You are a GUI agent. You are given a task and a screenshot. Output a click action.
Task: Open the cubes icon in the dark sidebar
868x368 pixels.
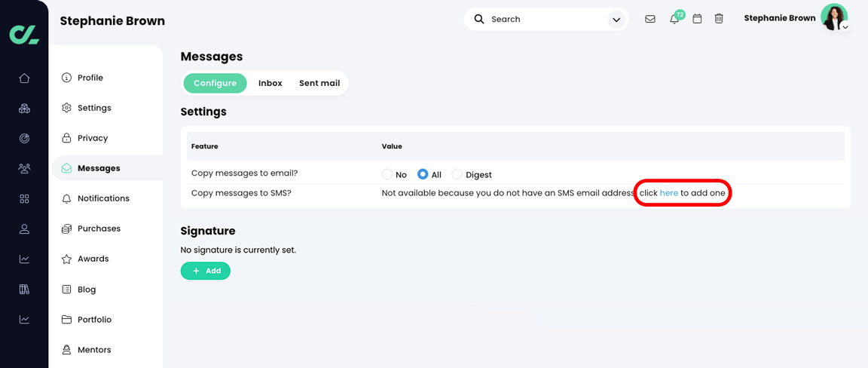(x=24, y=108)
